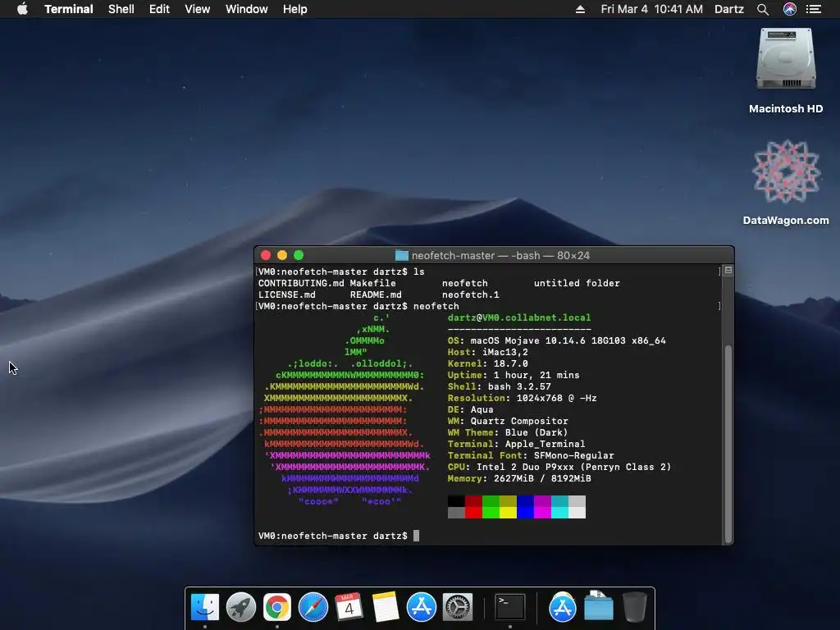Click the Terminal prompt cursor
Viewport: 840px width, 630px height.
pos(416,536)
